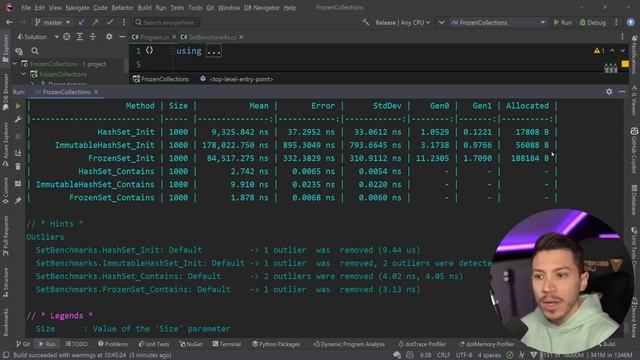Screen dimensions: 640x360
Task: Click the 4 spaces indent setting
Action: pos(489,355)
